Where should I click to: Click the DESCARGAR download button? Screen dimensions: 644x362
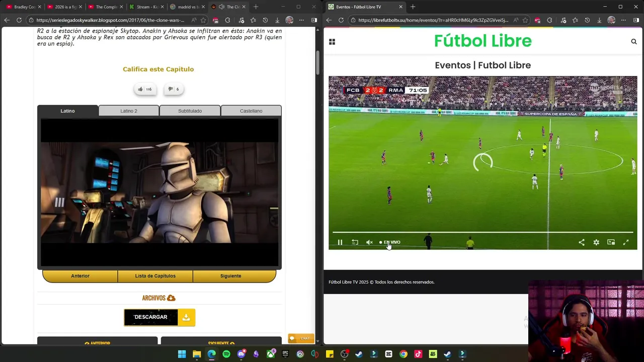pyautogui.click(x=159, y=317)
